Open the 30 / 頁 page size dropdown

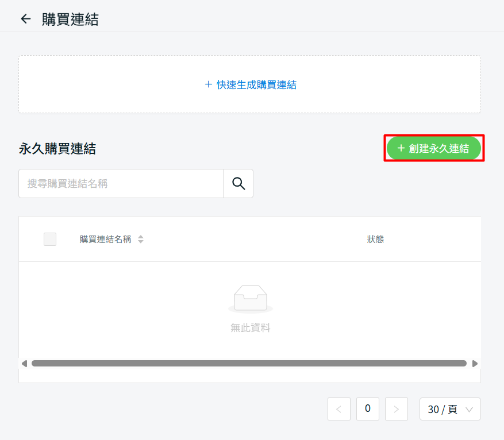(x=450, y=409)
